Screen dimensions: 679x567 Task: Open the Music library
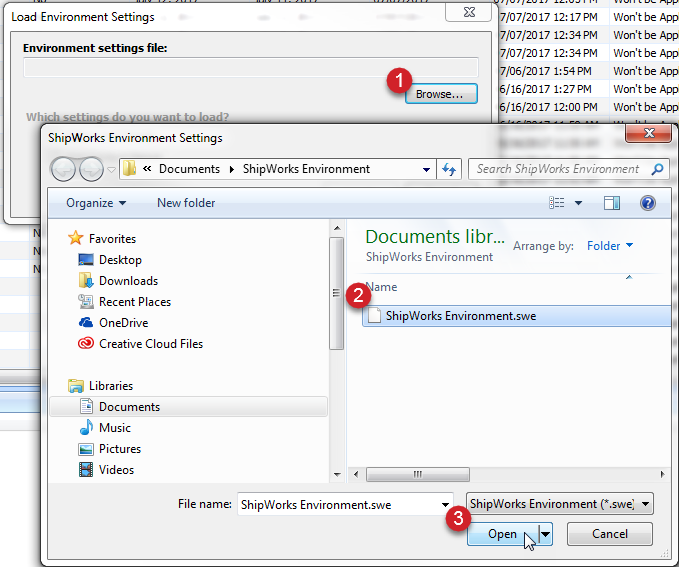pyautogui.click(x=115, y=428)
